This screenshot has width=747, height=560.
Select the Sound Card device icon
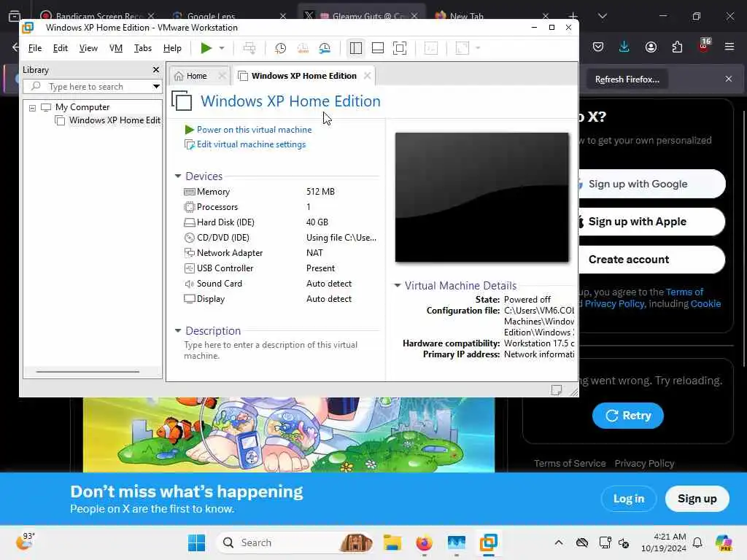[190, 284]
